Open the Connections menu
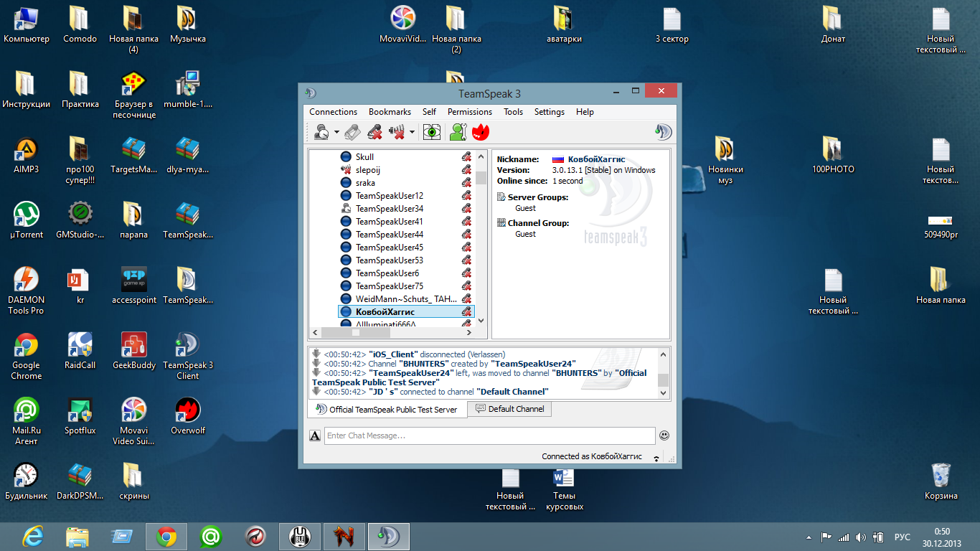 (333, 112)
